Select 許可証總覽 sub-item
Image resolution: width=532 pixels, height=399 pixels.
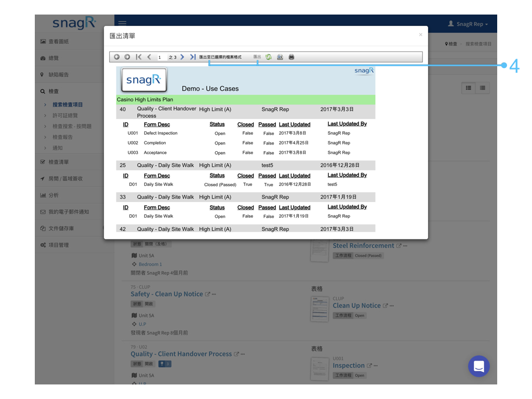pyautogui.click(x=65, y=115)
